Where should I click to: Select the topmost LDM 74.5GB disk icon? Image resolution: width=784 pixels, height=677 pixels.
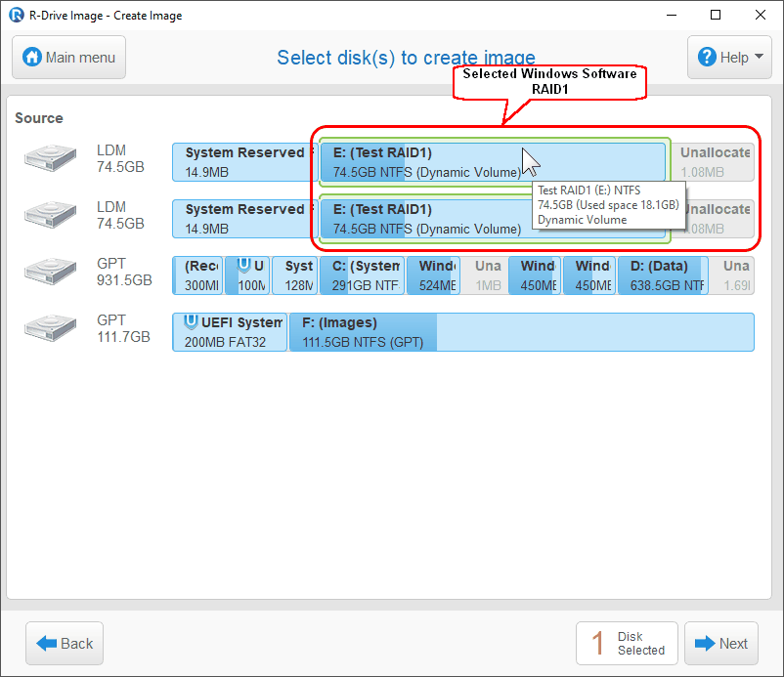click(51, 158)
